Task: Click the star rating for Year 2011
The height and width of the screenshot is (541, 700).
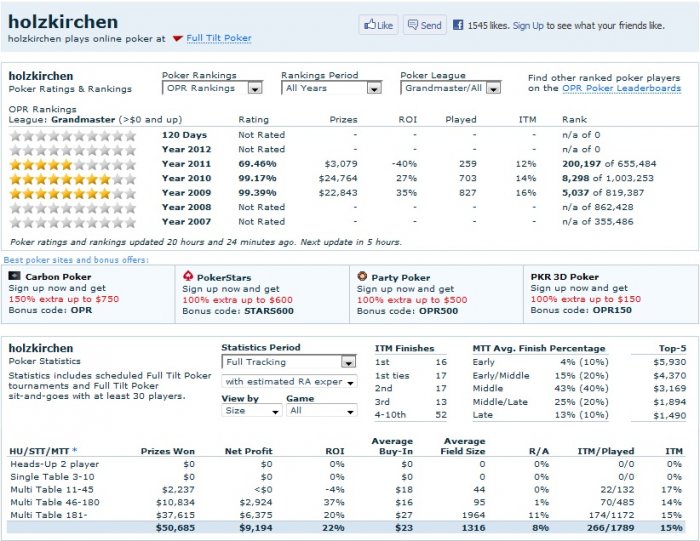Action: point(72,164)
